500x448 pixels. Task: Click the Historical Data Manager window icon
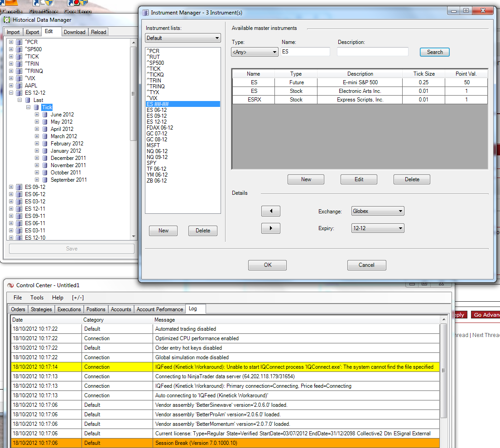point(7,20)
